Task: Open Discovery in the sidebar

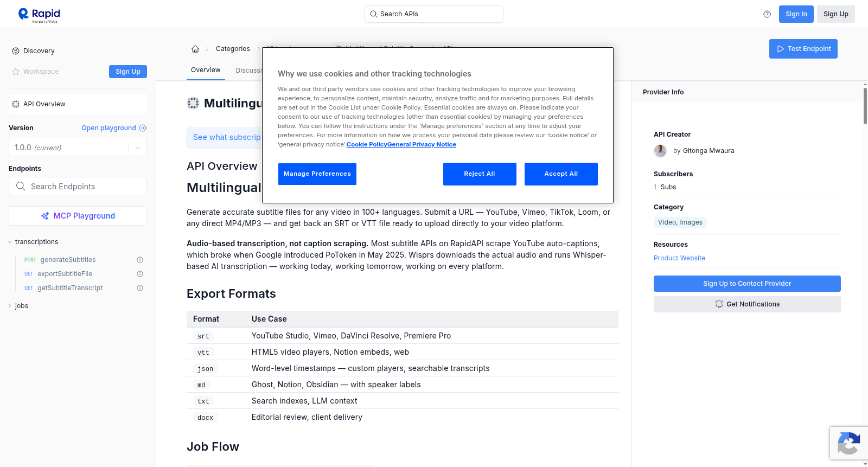Action: coord(39,51)
